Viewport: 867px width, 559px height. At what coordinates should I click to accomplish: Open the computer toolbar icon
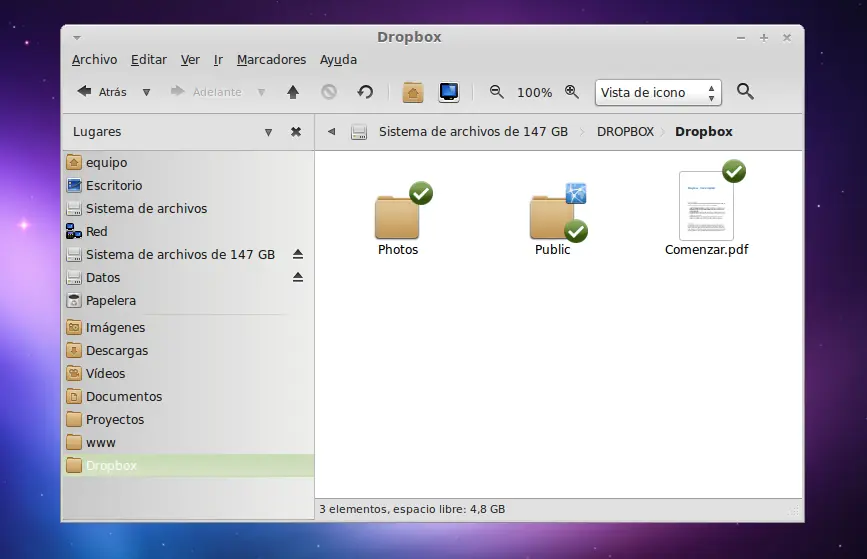(x=449, y=92)
